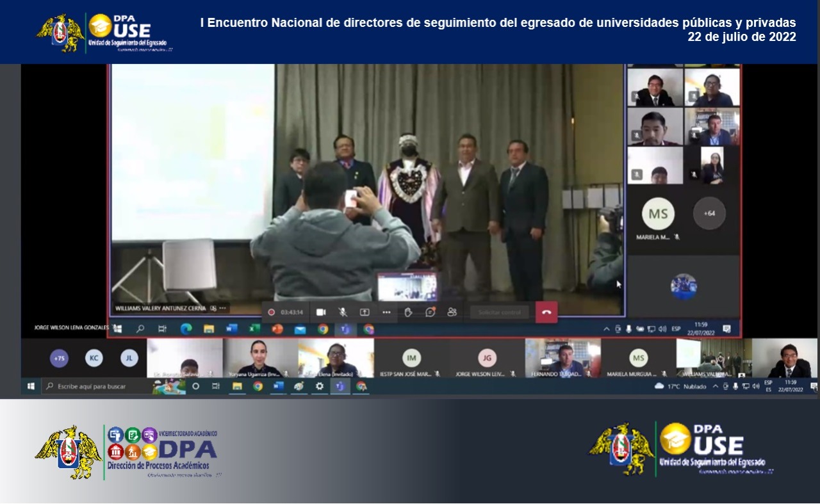Select the MS Mariela avatar in side gallery
This screenshot has width=820, height=504.
coord(658,215)
